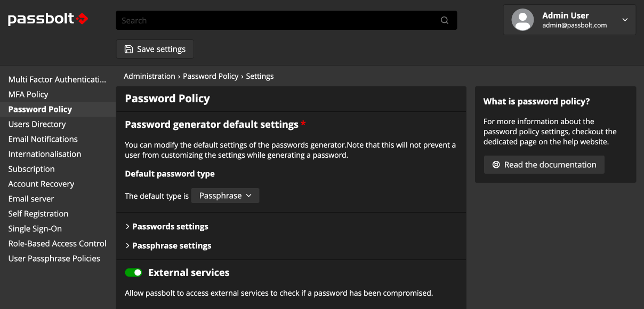The height and width of the screenshot is (309, 644).
Task: Click the passbolt logo
Action: tap(47, 18)
